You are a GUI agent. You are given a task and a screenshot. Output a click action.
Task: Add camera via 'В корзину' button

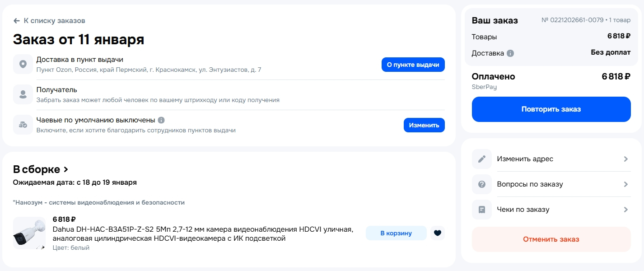pyautogui.click(x=396, y=233)
